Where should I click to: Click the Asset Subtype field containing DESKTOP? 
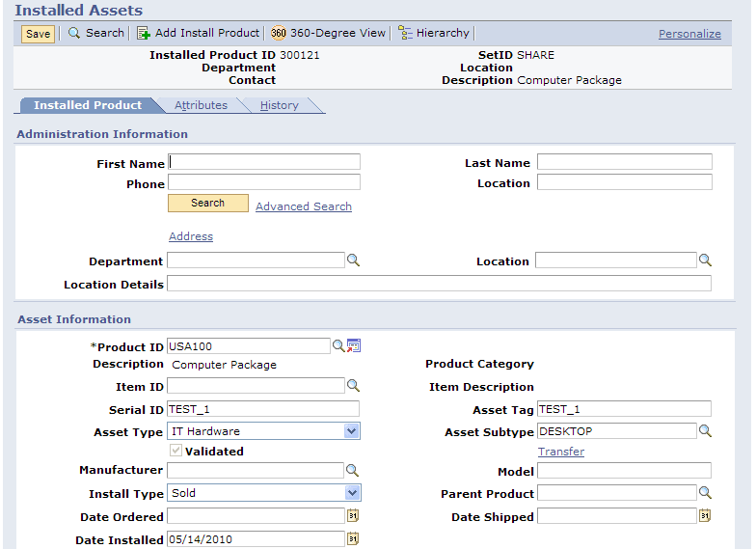pyautogui.click(x=617, y=430)
